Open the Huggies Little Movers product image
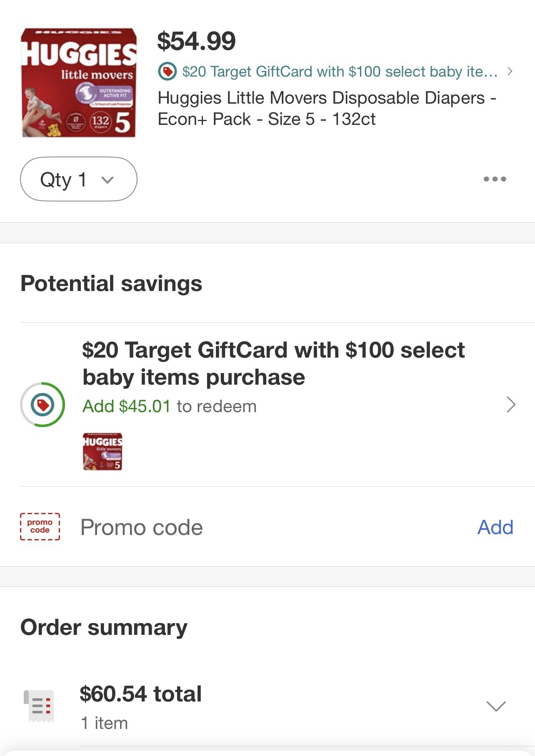535x756 pixels. point(79,82)
